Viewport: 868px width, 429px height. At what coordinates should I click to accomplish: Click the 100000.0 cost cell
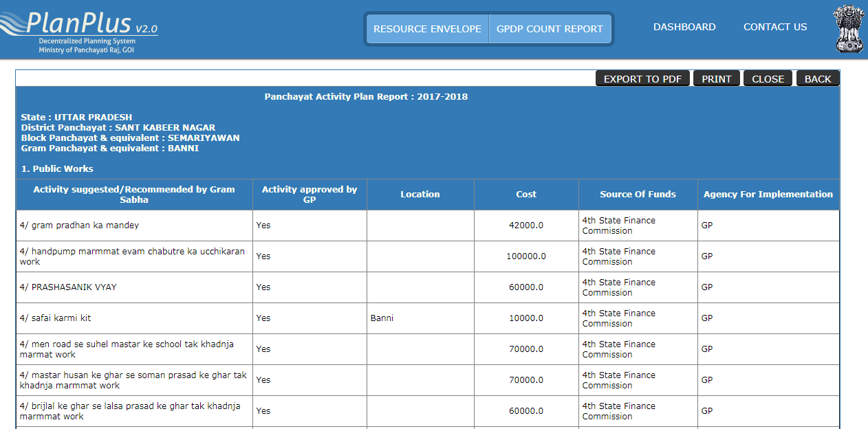point(526,256)
